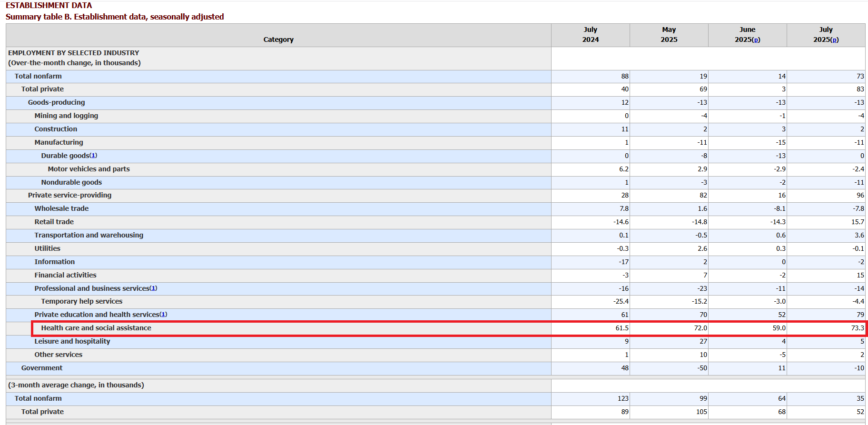Viewport: 868px width, 425px height.
Task: Click the Government row label
Action: (42, 368)
